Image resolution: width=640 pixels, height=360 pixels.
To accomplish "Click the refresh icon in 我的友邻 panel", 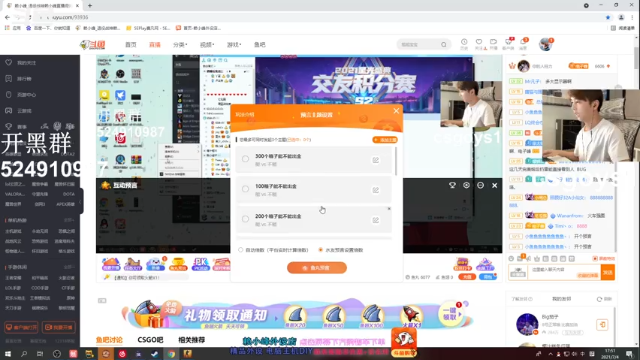I will tap(599, 299).
